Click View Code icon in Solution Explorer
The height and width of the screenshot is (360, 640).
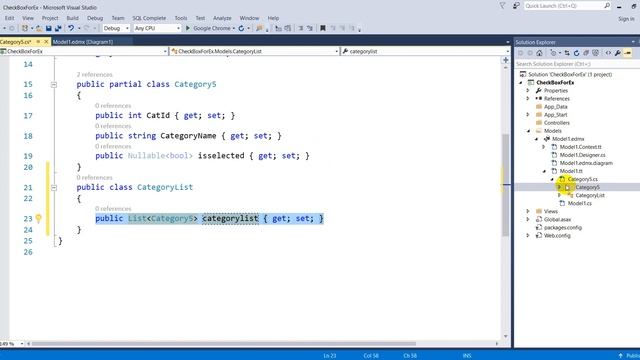coord(608,53)
